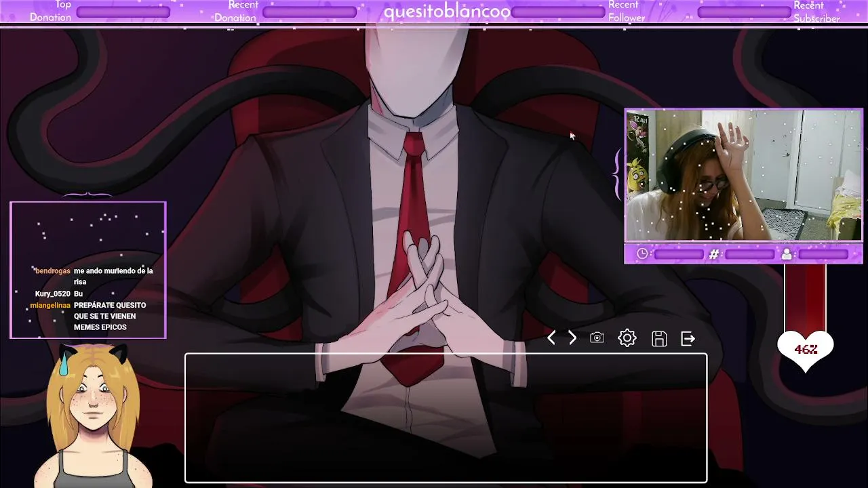Click the "PREPÁRATE QUESITO" chat message
Viewport: 868px width, 488px height.
(x=110, y=316)
